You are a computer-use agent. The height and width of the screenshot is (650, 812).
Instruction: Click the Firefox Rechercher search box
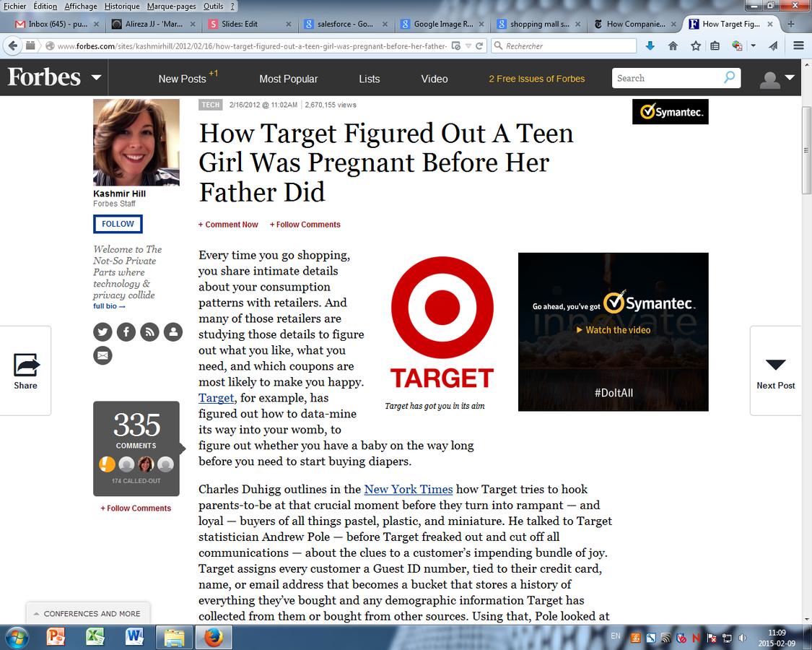[564, 45]
